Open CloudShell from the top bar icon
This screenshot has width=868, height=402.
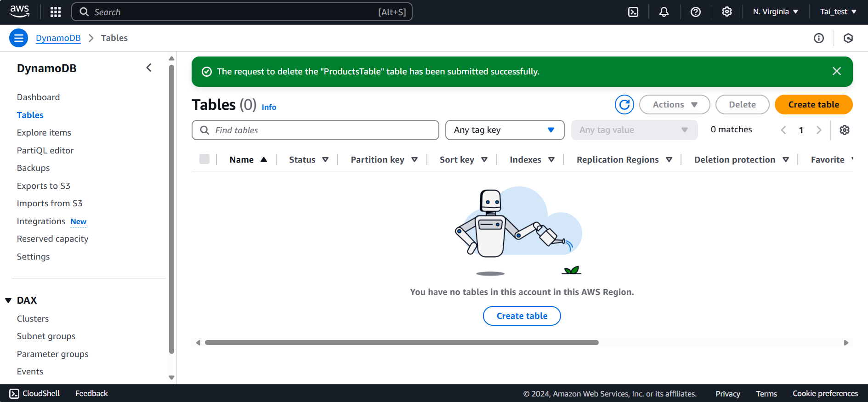pos(633,12)
